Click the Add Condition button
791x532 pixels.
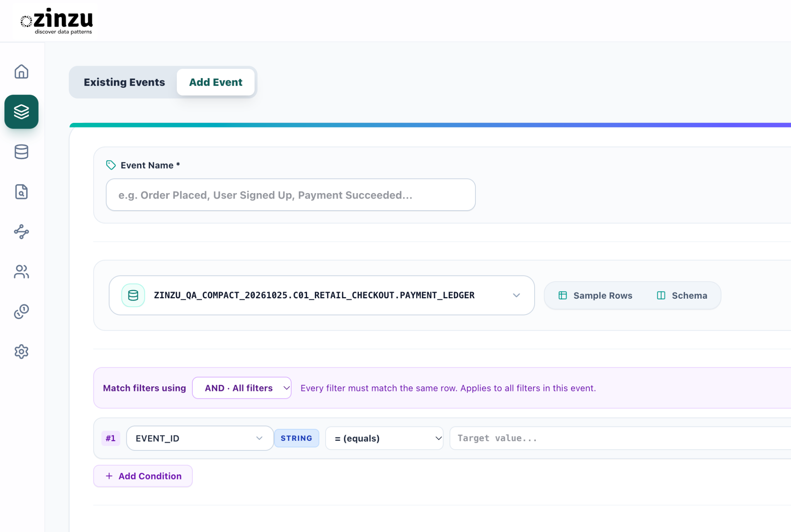click(143, 476)
